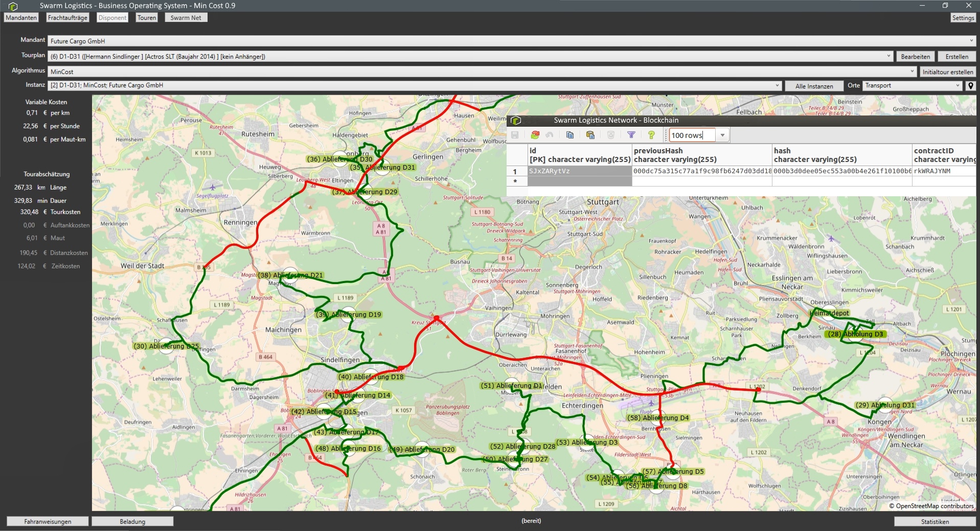Select map stop (29) Abholung D31
The width and height of the screenshot is (980, 531).
click(885, 405)
